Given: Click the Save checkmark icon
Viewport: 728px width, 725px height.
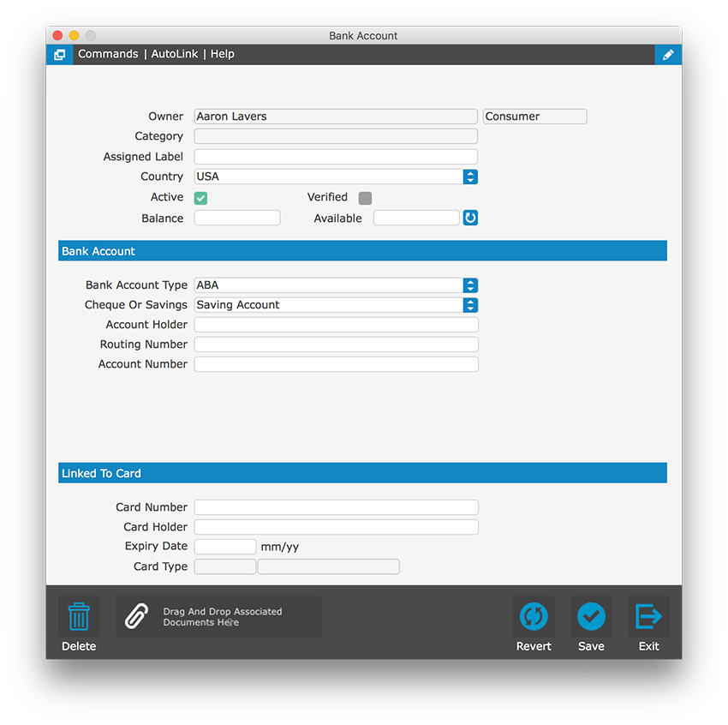Looking at the screenshot, I should pos(591,616).
